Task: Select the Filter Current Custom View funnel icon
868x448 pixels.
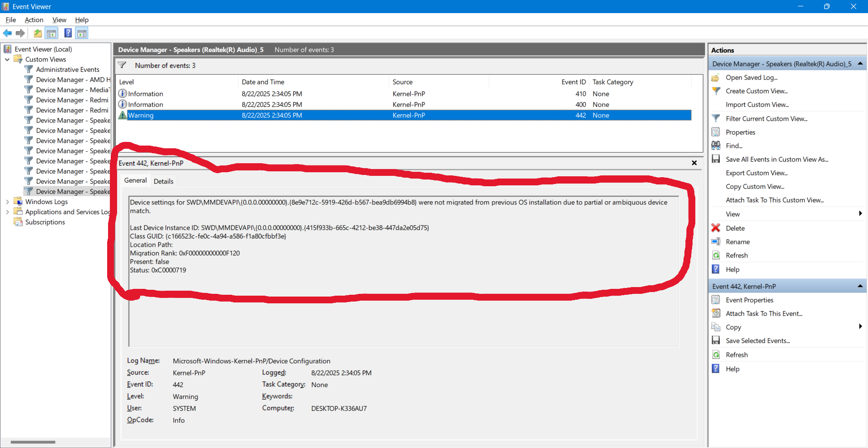Action: point(716,118)
